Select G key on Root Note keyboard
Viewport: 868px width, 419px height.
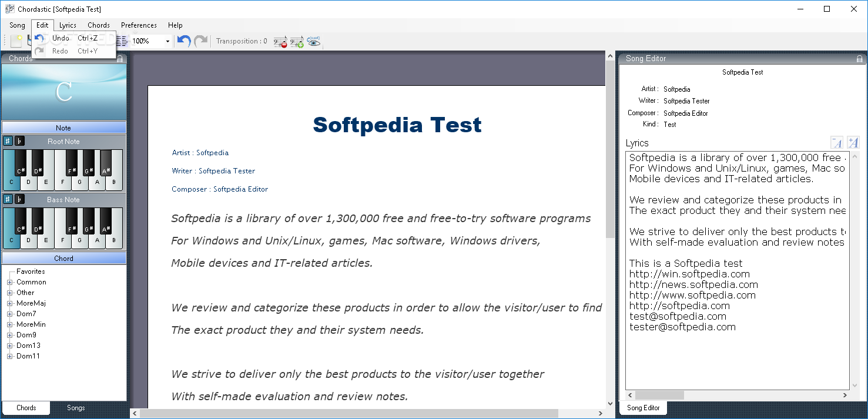tap(80, 183)
